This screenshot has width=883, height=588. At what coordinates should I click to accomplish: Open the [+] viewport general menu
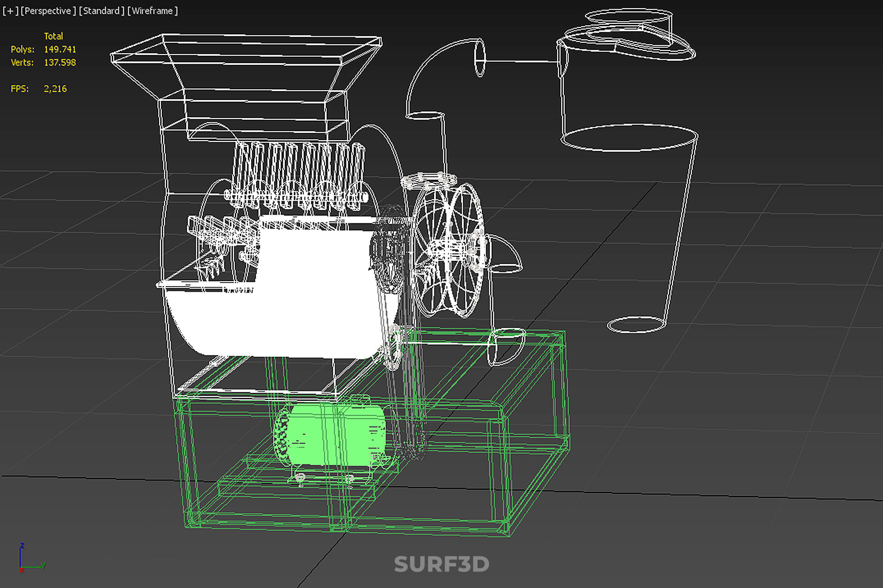click(10, 11)
